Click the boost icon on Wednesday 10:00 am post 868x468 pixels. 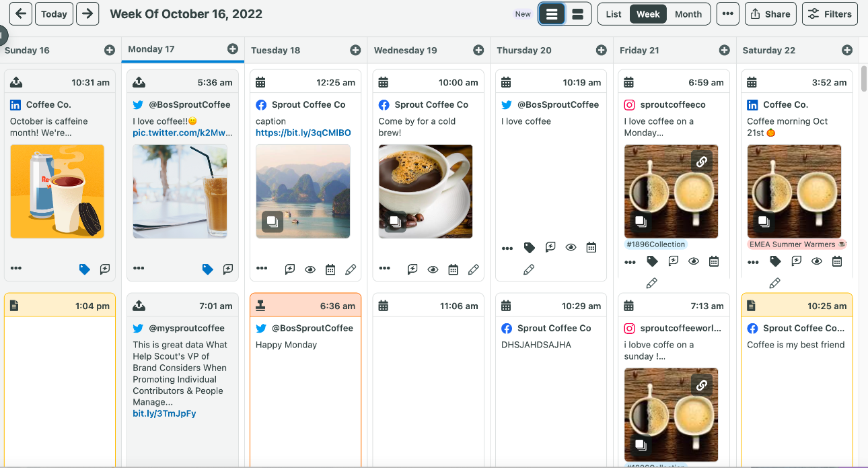(x=412, y=269)
